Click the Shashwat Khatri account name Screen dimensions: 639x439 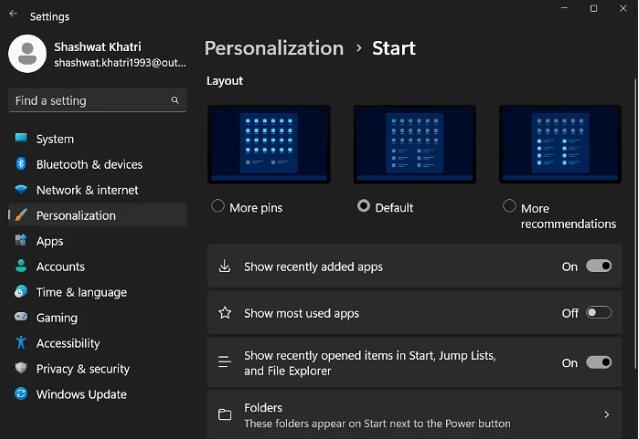tap(98, 47)
